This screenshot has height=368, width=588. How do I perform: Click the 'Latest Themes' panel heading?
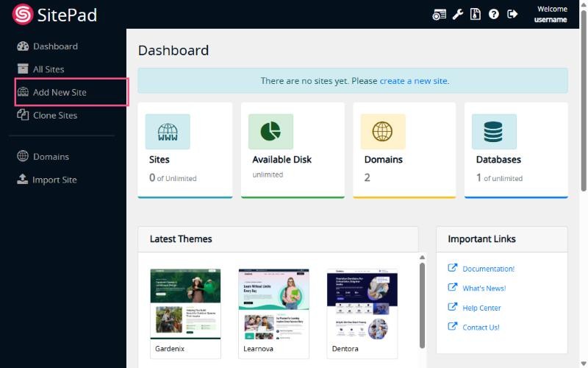coord(181,238)
